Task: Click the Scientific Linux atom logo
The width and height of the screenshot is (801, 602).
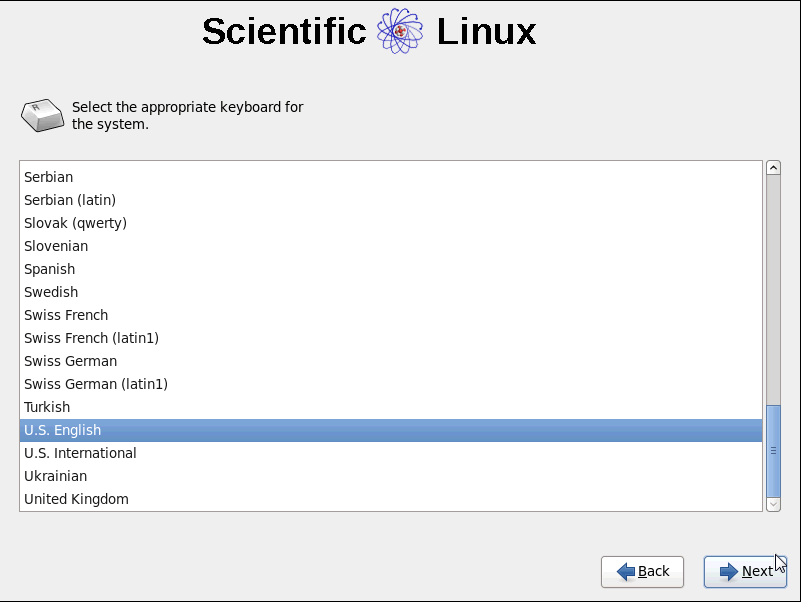Action: tap(400, 31)
